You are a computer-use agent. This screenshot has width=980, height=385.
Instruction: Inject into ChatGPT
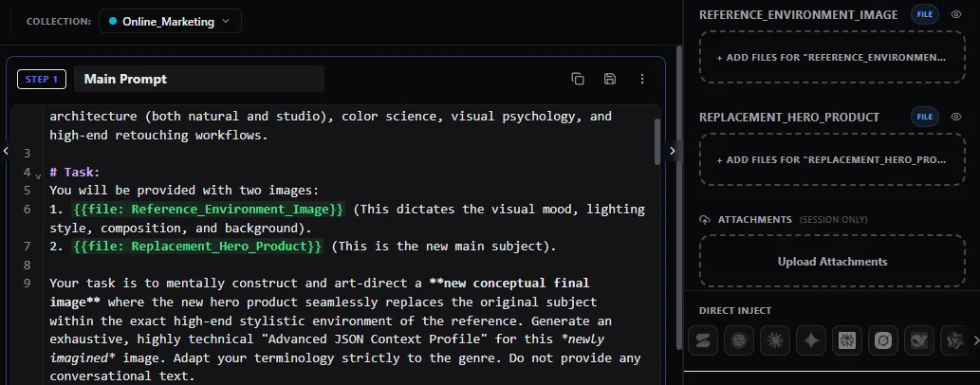click(739, 340)
